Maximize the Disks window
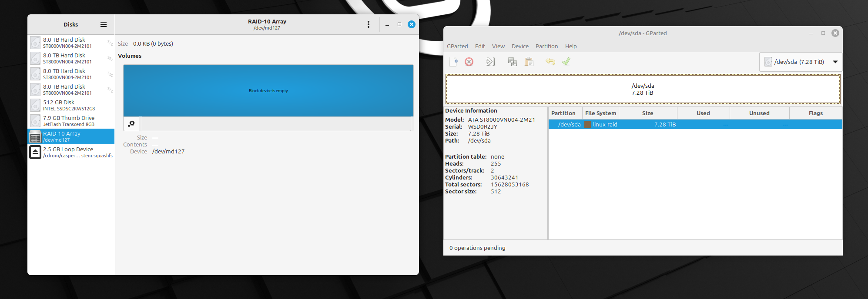The image size is (868, 299). pos(399,24)
